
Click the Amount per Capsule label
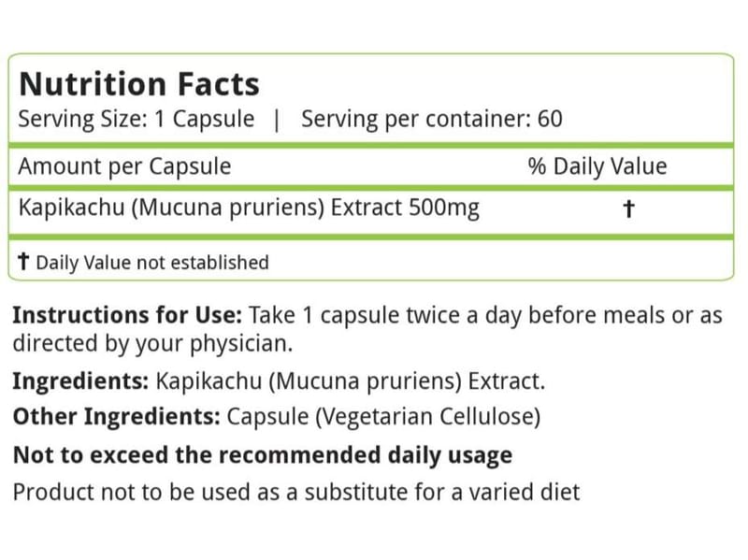(124, 167)
